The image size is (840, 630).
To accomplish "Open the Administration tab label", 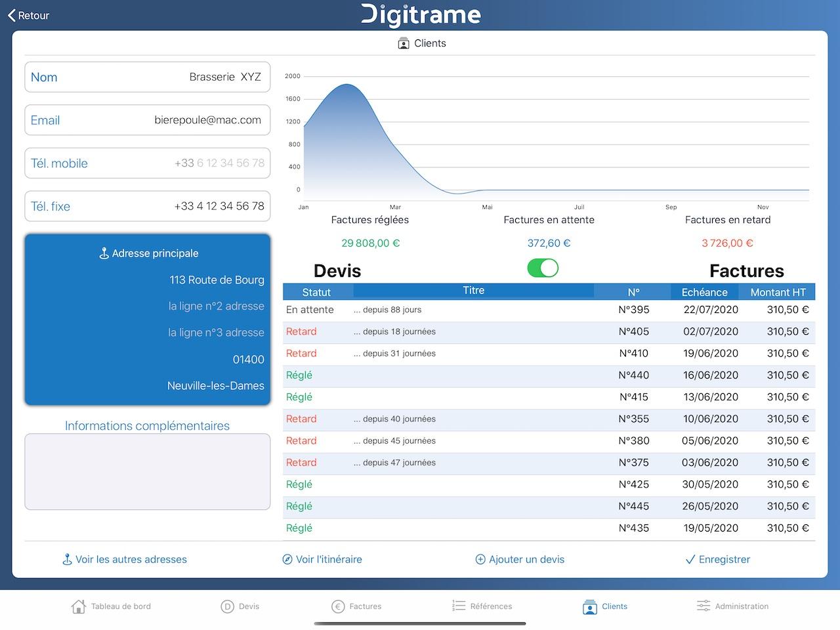I will tap(742, 606).
